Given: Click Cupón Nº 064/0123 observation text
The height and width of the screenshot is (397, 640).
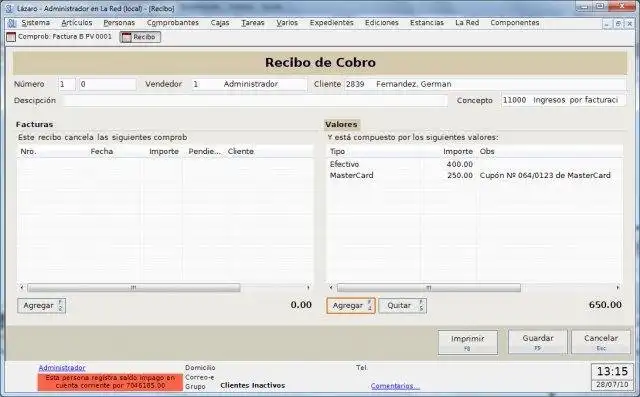Looking at the screenshot, I should tap(545, 175).
